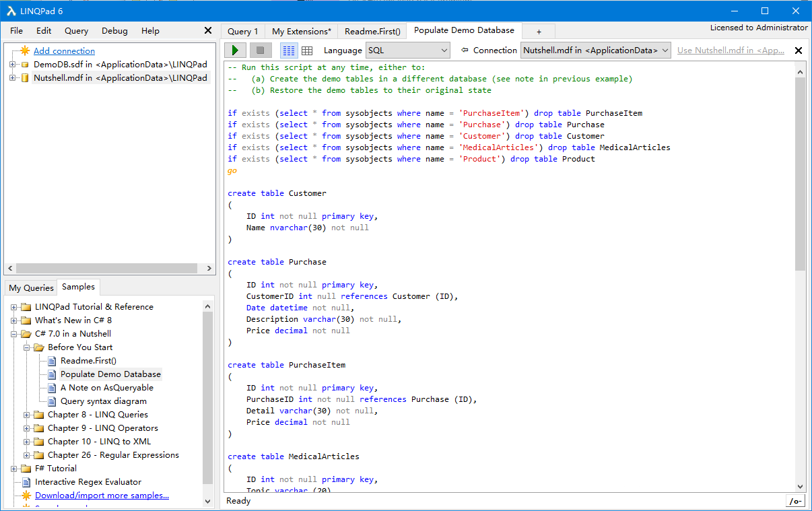Open Interactive Regex Evaluator sample

(x=88, y=482)
